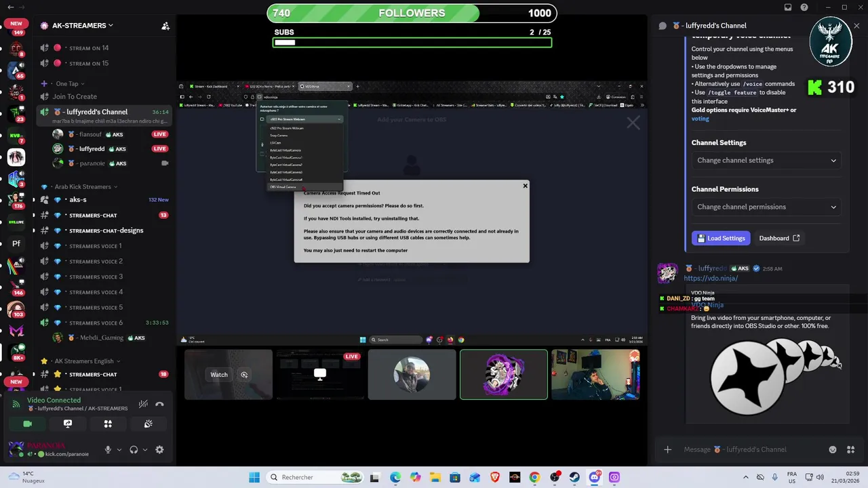868x488 pixels.
Task: Expand the AK-STREAMERS server menu
Action: [x=83, y=26]
